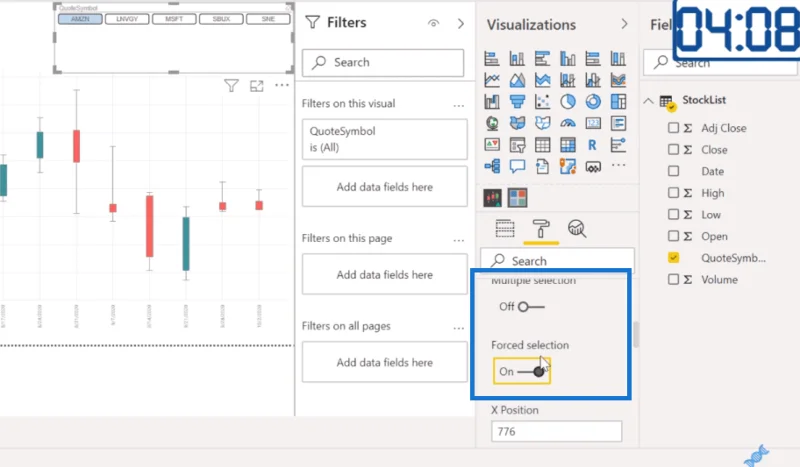Viewport: 800px width, 467px height.
Task: Expand the QuoteSymbol filter card
Action: pos(385,139)
